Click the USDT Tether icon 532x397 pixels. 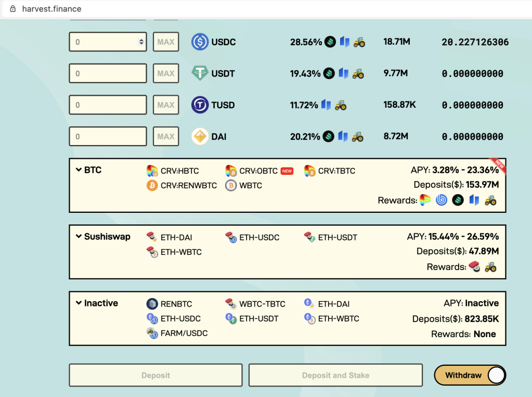coord(200,73)
